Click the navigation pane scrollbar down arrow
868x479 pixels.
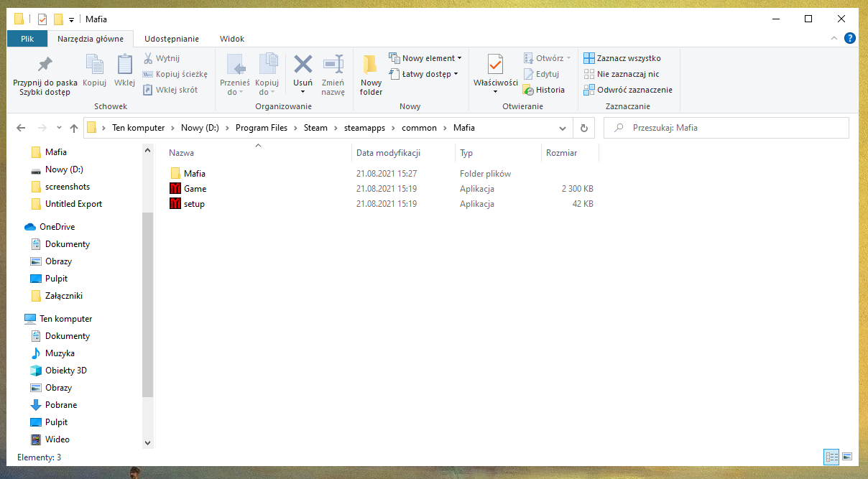click(148, 443)
